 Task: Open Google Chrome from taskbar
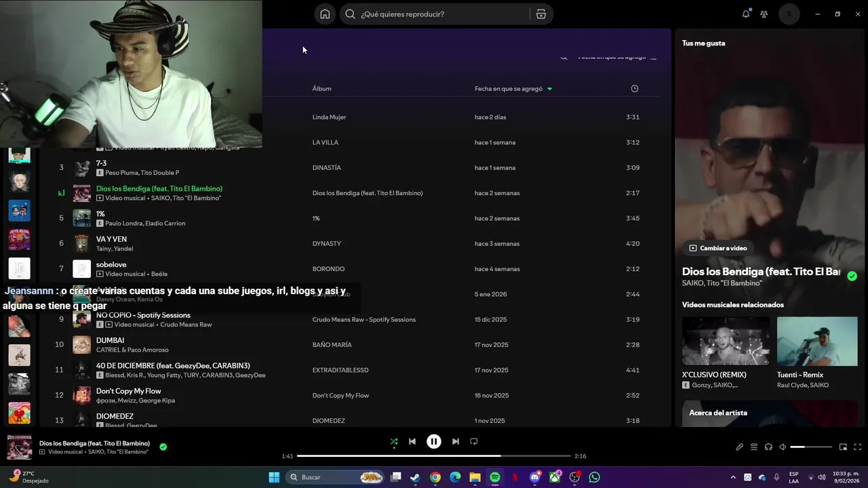(x=435, y=477)
